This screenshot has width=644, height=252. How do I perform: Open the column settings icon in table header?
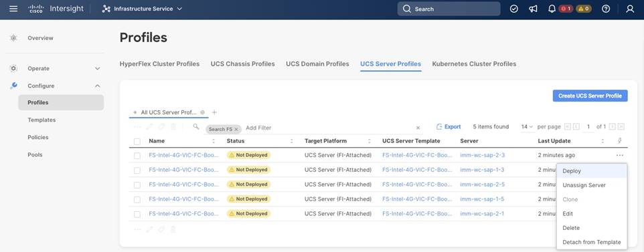[620, 141]
